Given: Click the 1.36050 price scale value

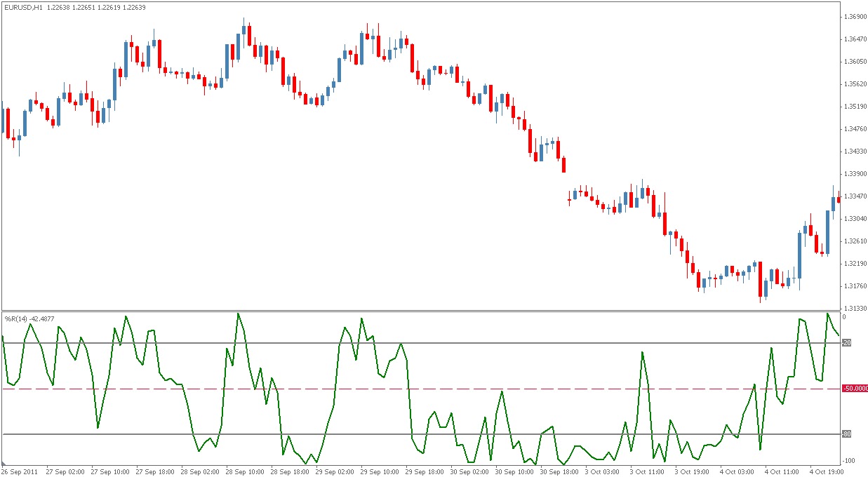Looking at the screenshot, I should coord(854,61).
